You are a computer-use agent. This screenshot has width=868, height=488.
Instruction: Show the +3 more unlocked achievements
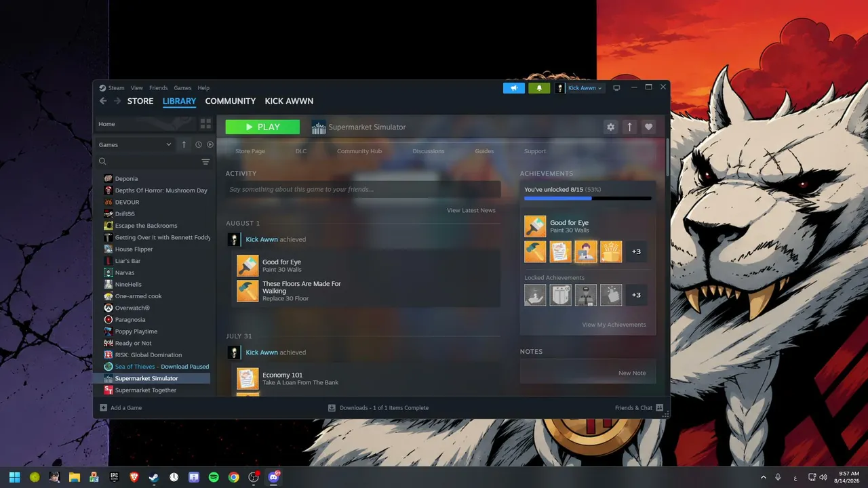(x=636, y=251)
